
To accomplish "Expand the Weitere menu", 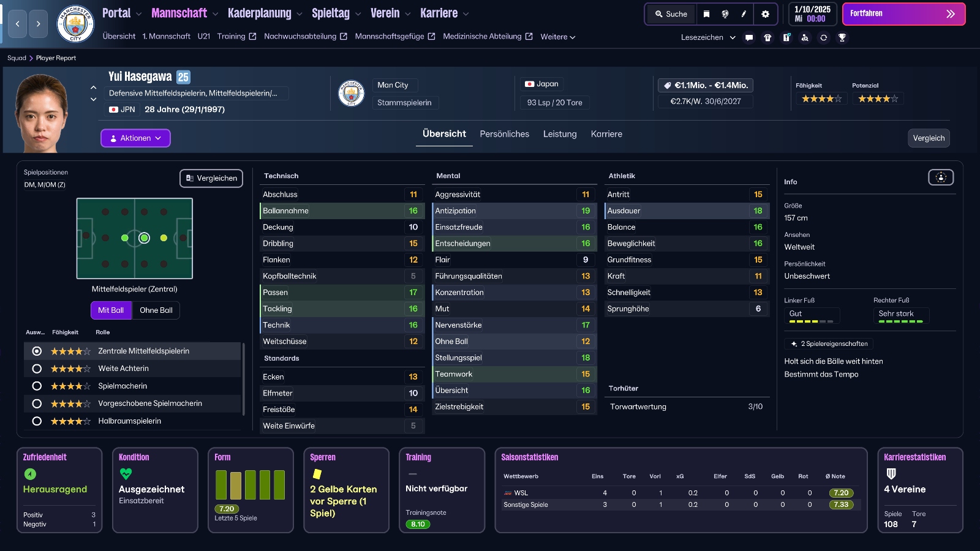I will 557,37.
